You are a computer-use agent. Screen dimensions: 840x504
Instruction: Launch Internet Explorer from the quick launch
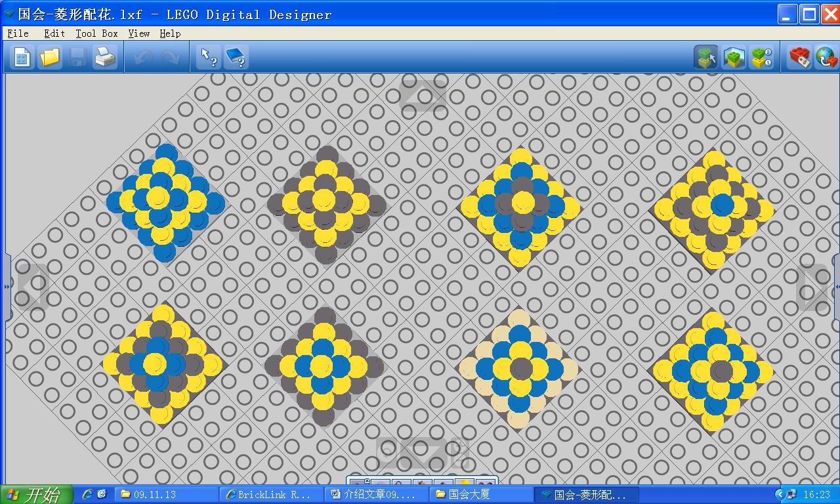[87, 494]
